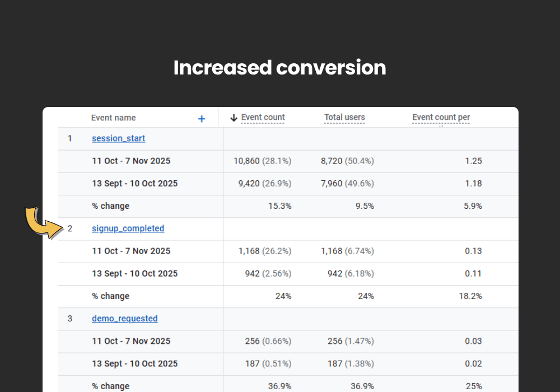Click the truncated 'Event count per' header

tap(441, 118)
